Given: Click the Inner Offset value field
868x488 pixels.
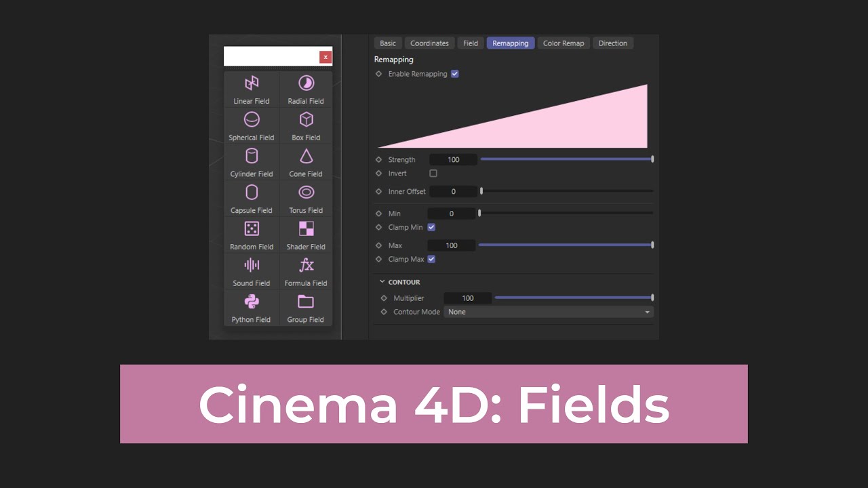Looking at the screenshot, I should (453, 192).
